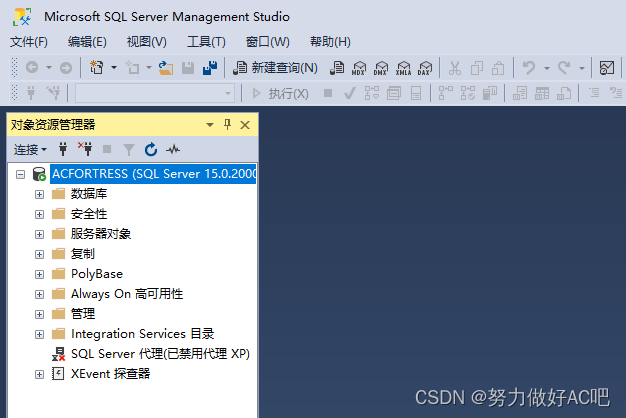The height and width of the screenshot is (418, 626).
Task: Open the Object Explorer window position dropdown
Action: pyautogui.click(x=210, y=125)
